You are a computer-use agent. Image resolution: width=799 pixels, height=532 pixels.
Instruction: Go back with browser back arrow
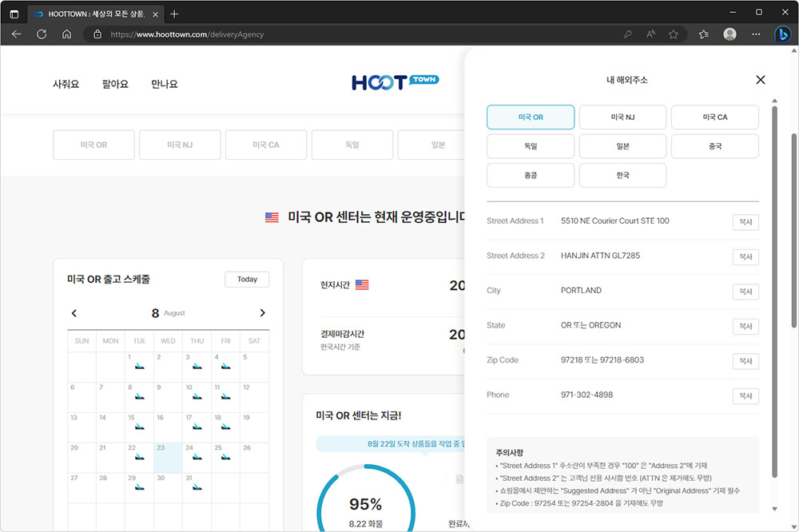coord(16,34)
